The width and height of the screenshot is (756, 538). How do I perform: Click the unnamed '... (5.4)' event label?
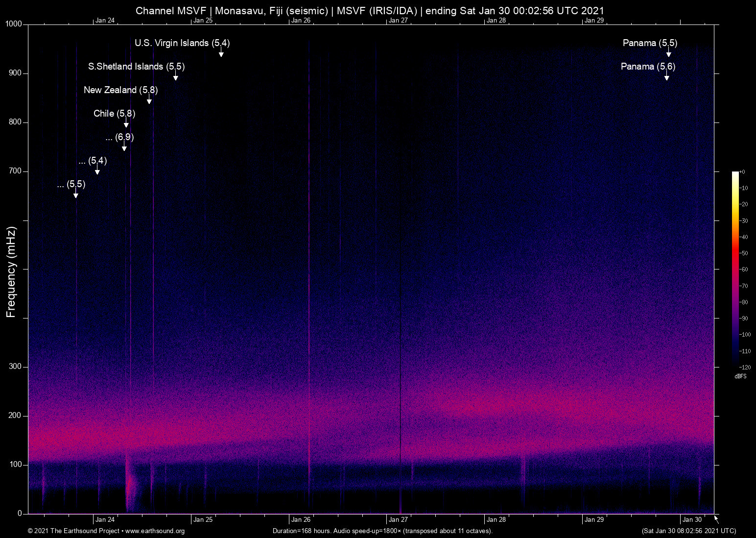coord(93,161)
